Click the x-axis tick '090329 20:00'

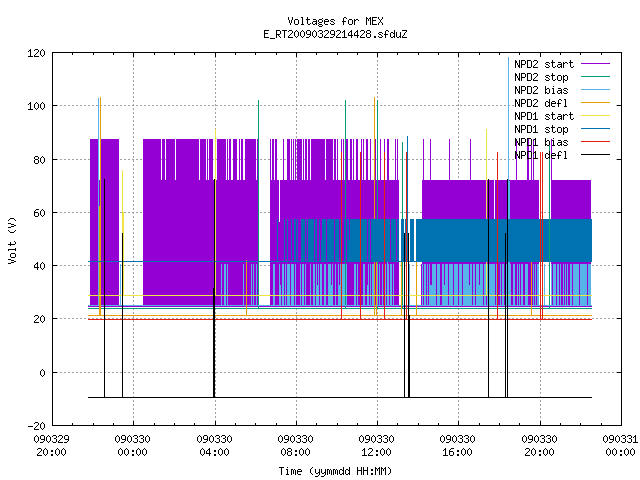pos(51,446)
